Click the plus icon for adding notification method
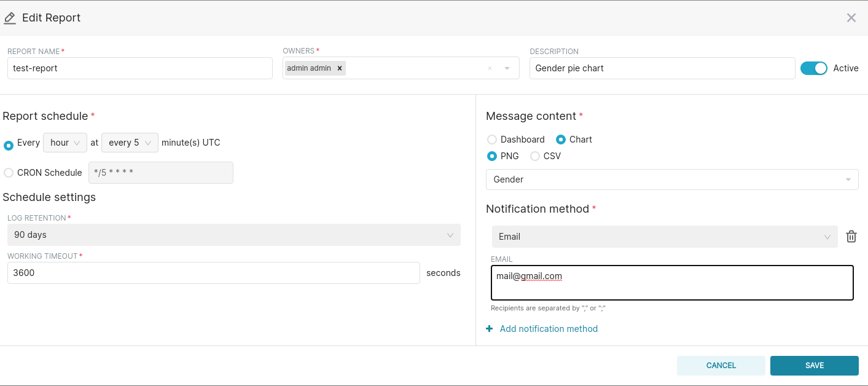868x386 pixels. coord(490,329)
